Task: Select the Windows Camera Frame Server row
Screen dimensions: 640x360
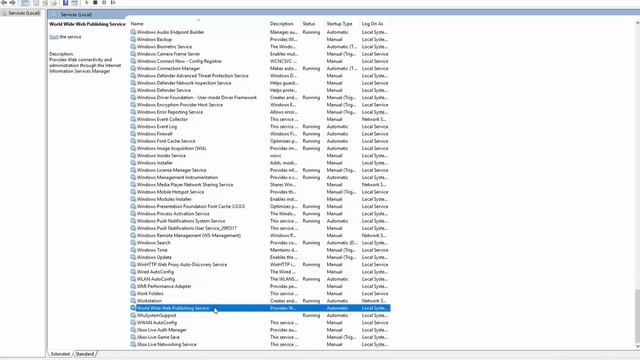Action: tap(260, 54)
